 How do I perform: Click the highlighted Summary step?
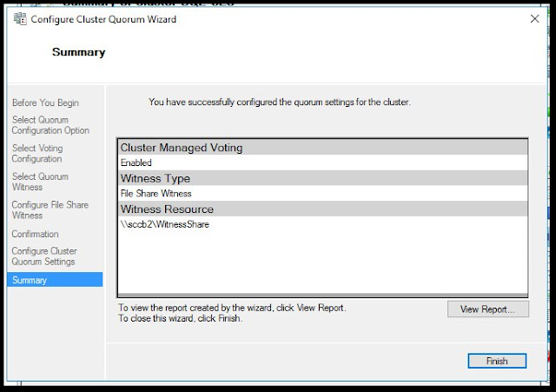pos(55,280)
